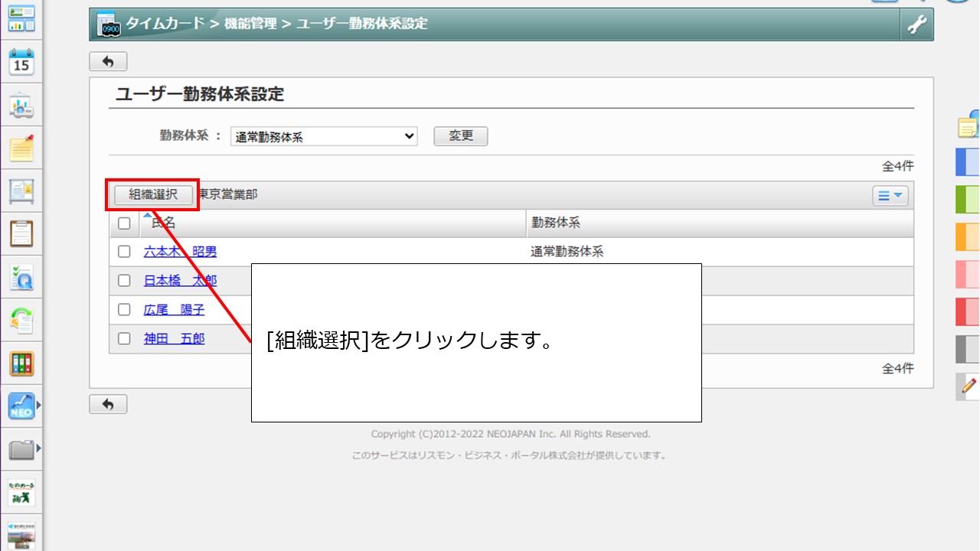Click the blue NEO icon in sidebar
This screenshot has width=980, height=551.
(21, 406)
